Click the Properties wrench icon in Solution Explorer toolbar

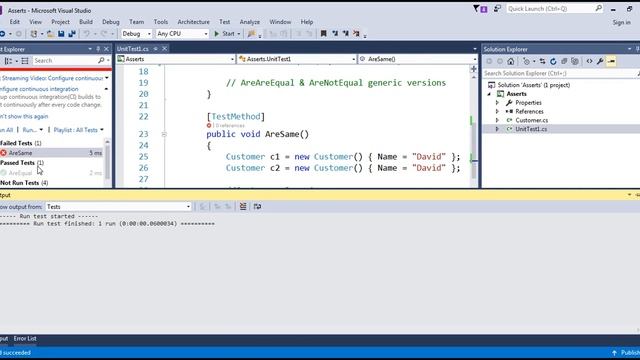[600, 61]
